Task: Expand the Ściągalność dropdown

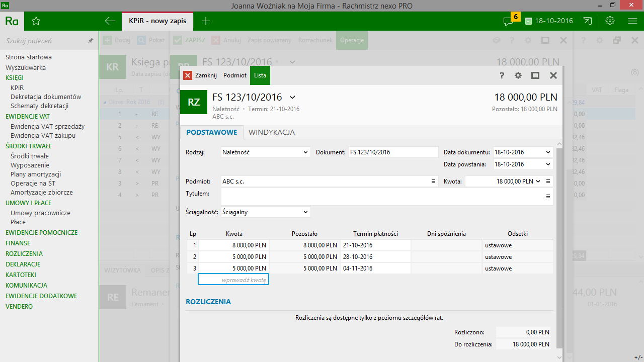Action: [305, 212]
